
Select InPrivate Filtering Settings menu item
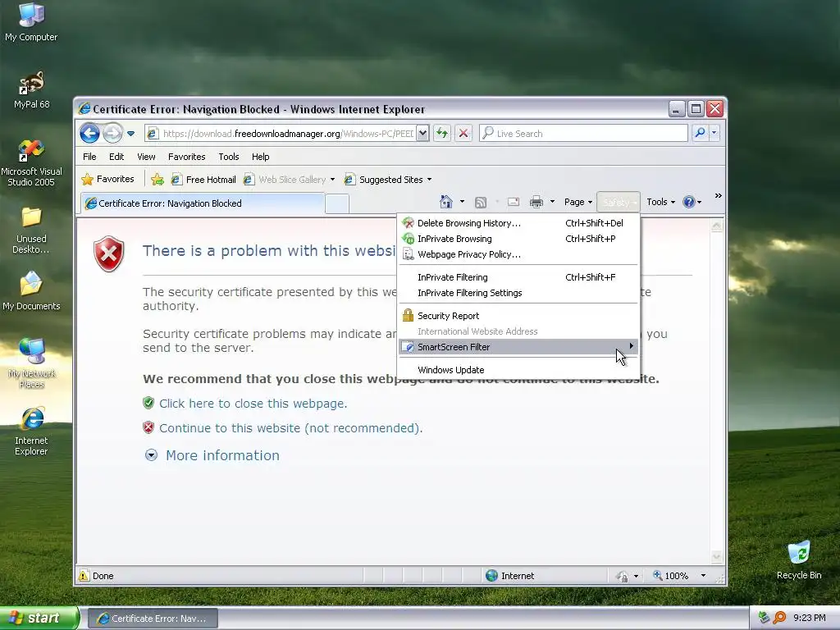tap(518, 293)
